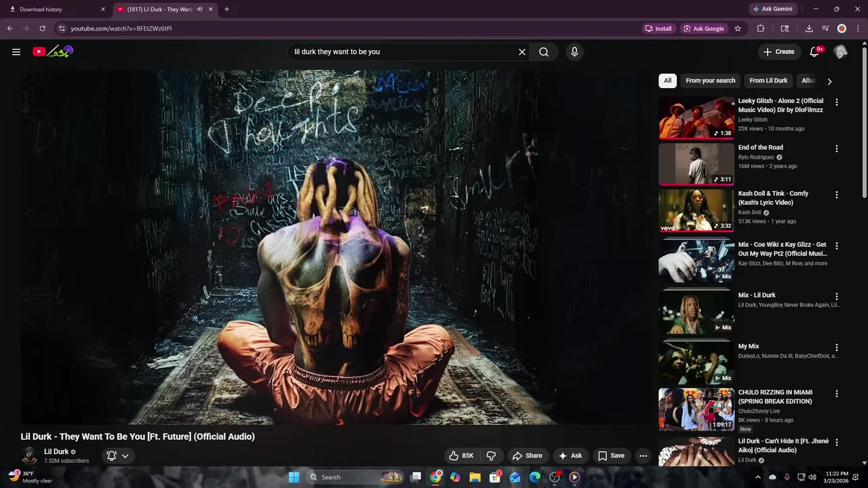Viewport: 868px width, 488px height.
Task: Open the YouTube hamburger guide menu
Action: point(16,52)
